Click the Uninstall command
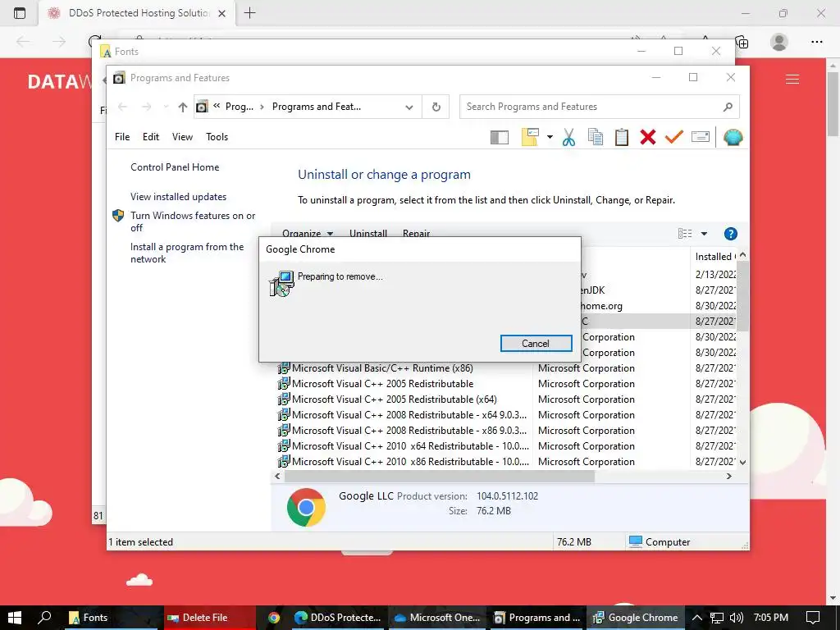The height and width of the screenshot is (630, 840). tap(368, 233)
